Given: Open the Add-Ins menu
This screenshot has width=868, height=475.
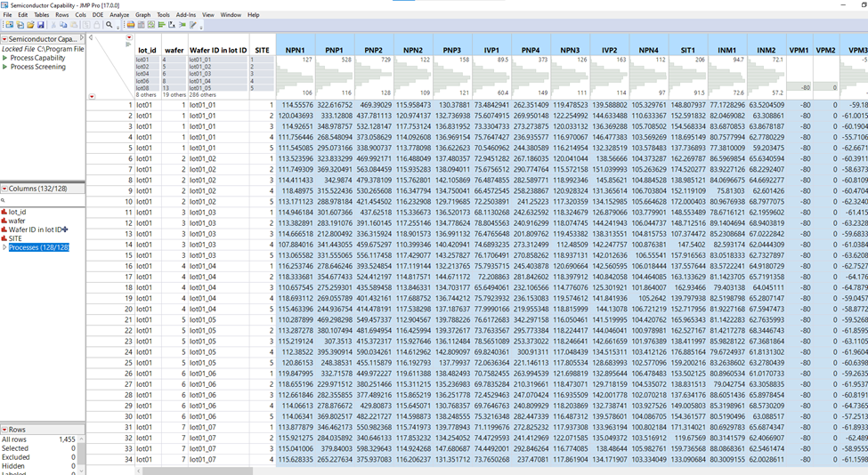Looking at the screenshot, I should [x=186, y=15].
